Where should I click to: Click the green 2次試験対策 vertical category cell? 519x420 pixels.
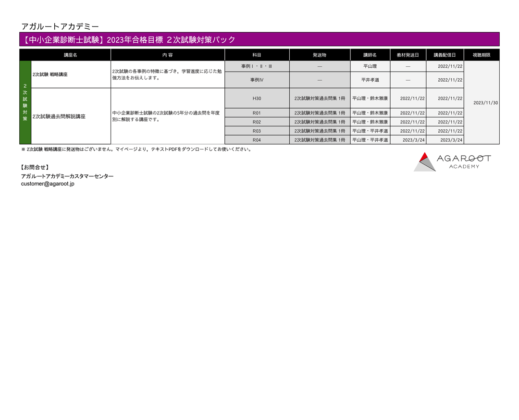[x=25, y=102]
